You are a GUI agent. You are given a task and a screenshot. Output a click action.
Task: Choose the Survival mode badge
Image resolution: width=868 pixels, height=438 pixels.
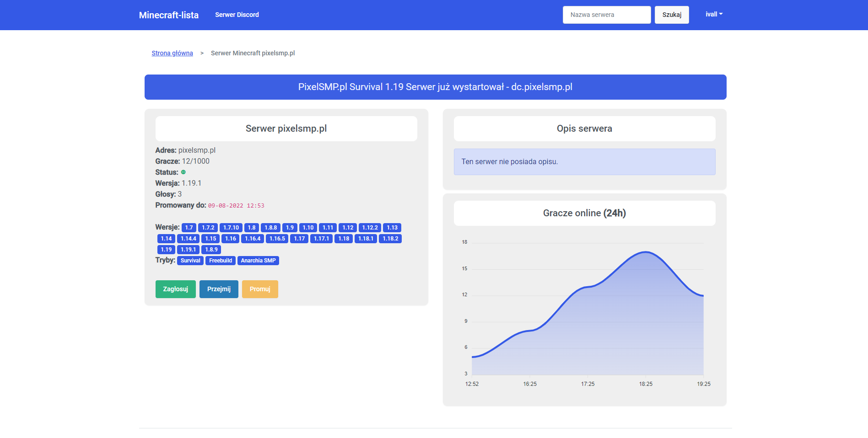(190, 261)
